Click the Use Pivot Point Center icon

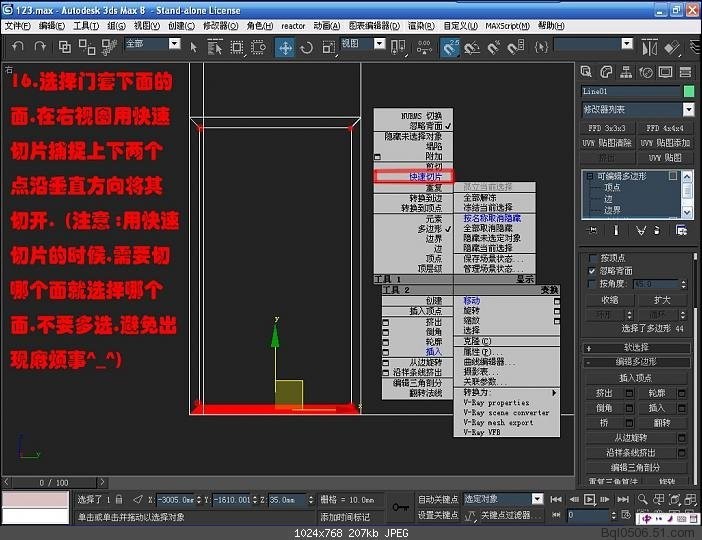pyautogui.click(x=398, y=47)
